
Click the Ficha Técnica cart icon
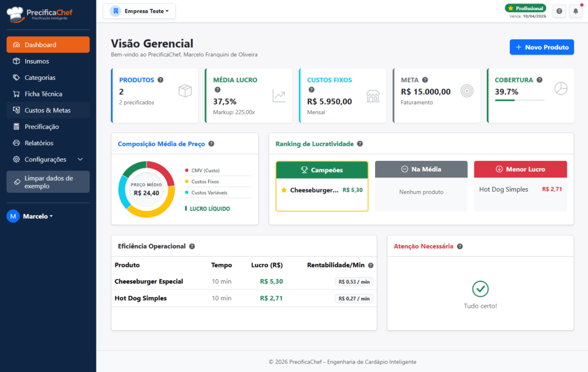[x=16, y=94]
